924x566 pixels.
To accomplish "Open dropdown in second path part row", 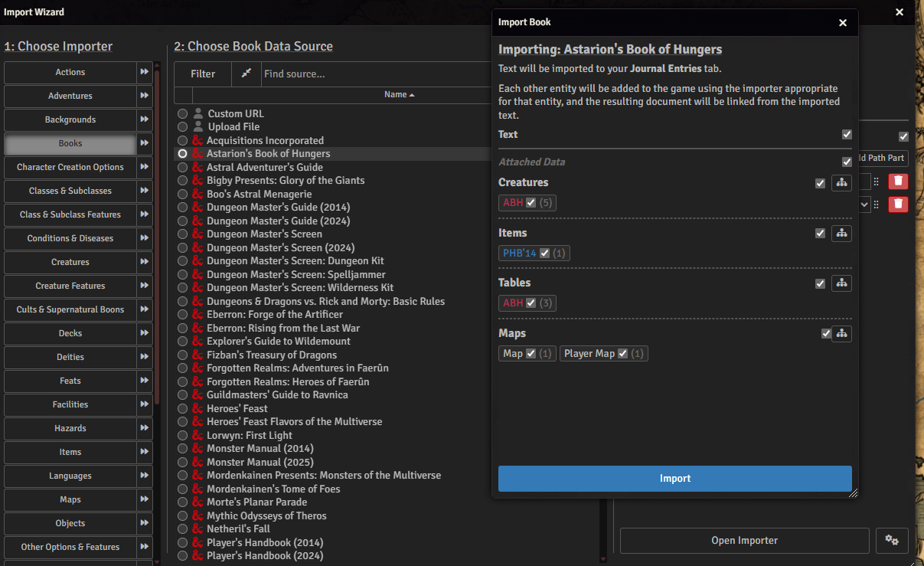I will coord(865,204).
